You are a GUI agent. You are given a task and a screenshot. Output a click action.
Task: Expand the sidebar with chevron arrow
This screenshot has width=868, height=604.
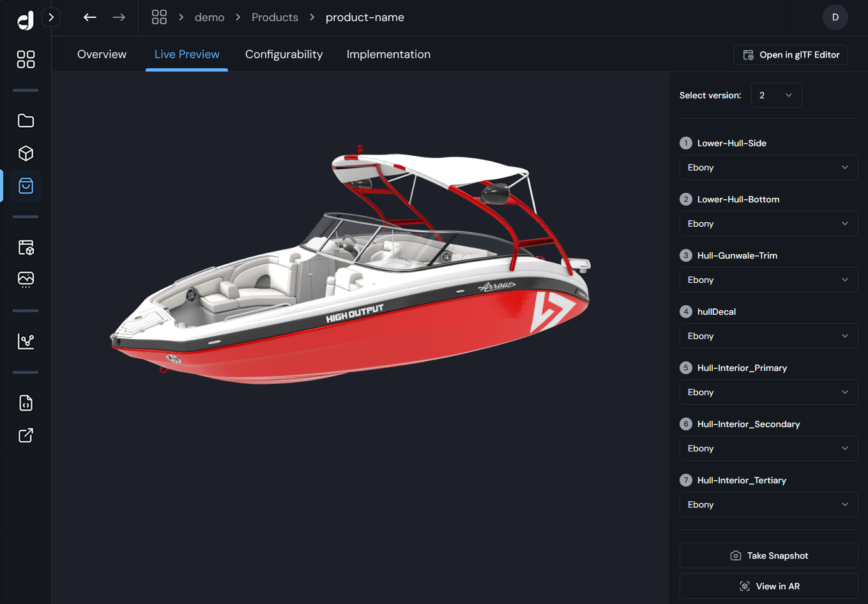tap(51, 17)
